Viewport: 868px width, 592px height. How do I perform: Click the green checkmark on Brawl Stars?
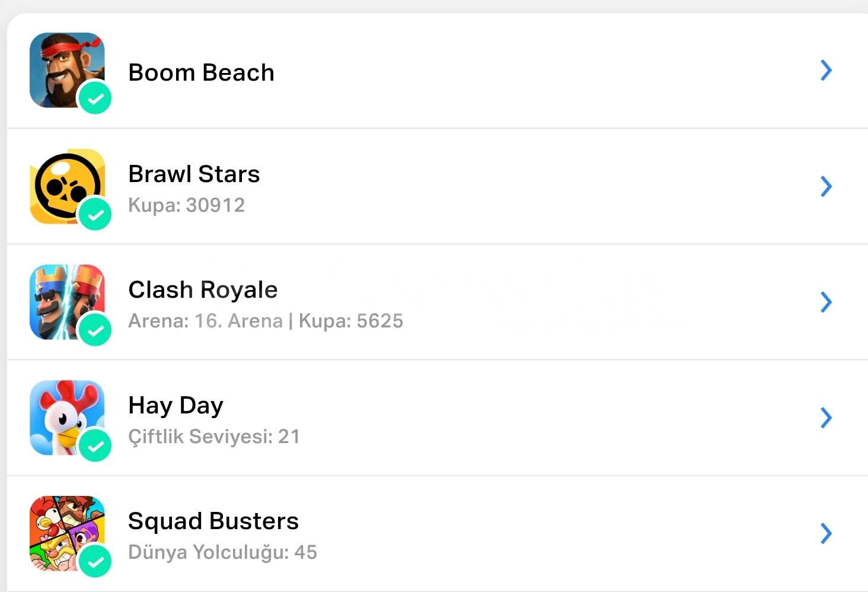tap(95, 214)
